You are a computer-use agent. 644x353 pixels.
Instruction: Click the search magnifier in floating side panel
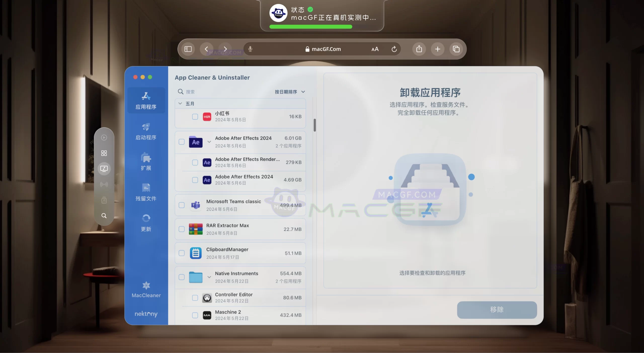tap(104, 216)
